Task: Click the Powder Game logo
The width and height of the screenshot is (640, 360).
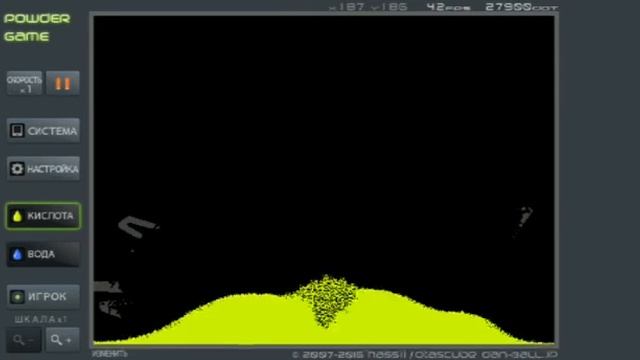Action: point(37,27)
